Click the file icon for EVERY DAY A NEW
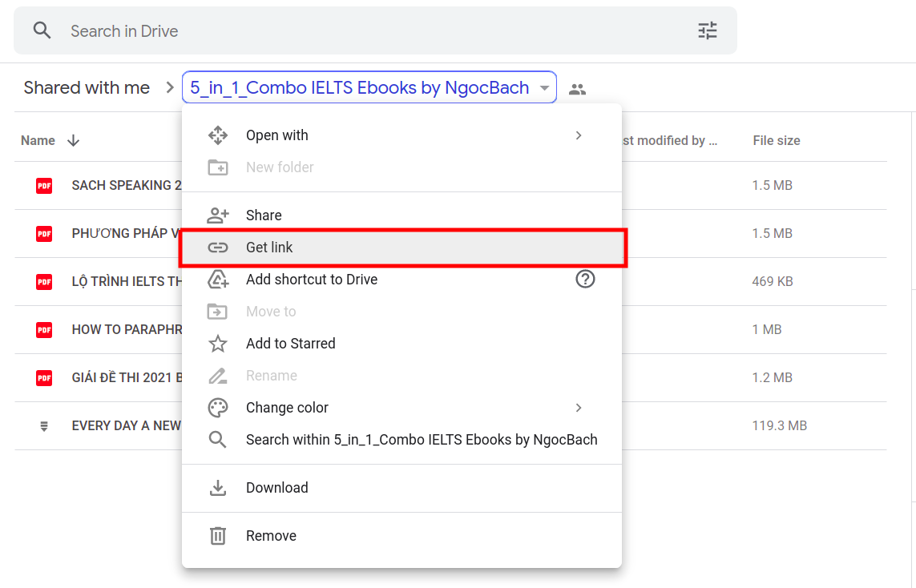Image resolution: width=916 pixels, height=588 pixels. pos(44,426)
